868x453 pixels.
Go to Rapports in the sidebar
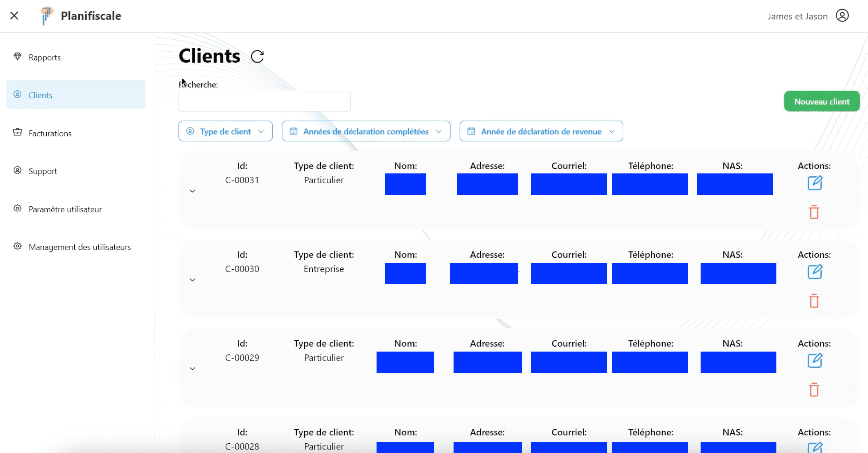(x=44, y=58)
